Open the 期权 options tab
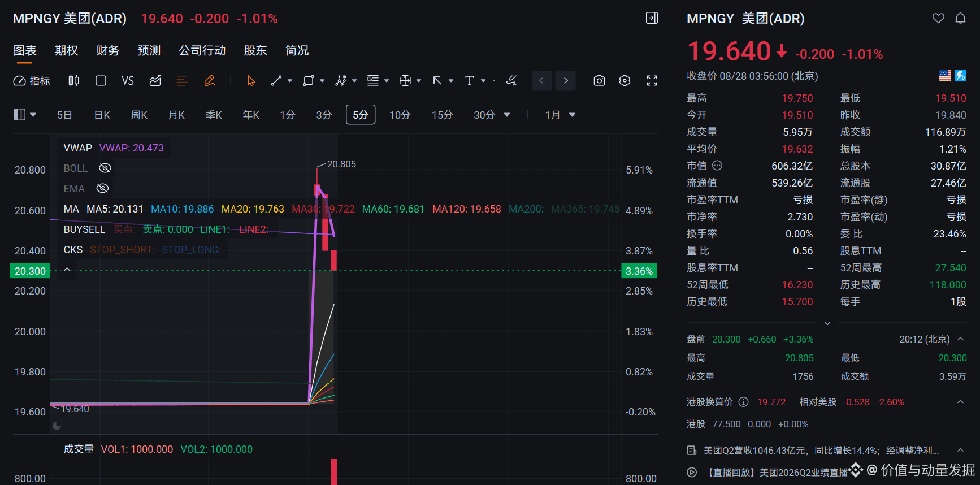 coord(66,50)
